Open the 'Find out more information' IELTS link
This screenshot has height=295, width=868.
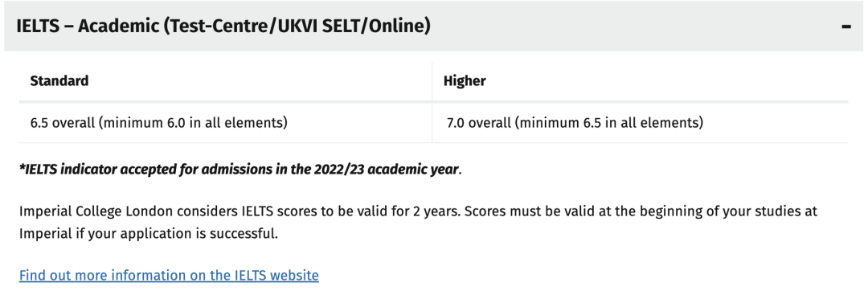(169, 275)
